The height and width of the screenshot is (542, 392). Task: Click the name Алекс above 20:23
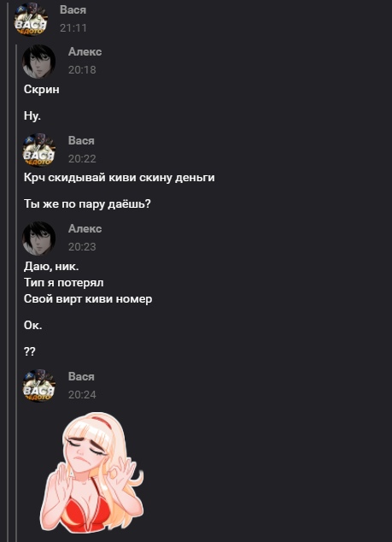tap(85, 228)
